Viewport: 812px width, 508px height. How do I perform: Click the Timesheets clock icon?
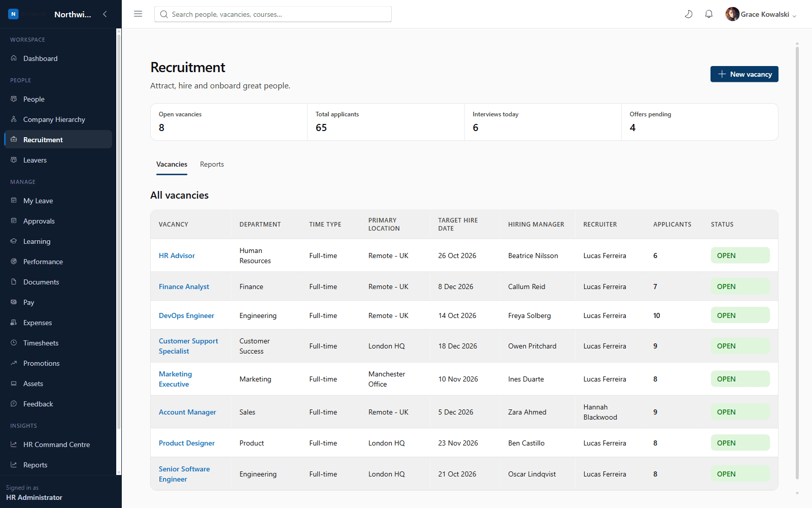(14, 342)
